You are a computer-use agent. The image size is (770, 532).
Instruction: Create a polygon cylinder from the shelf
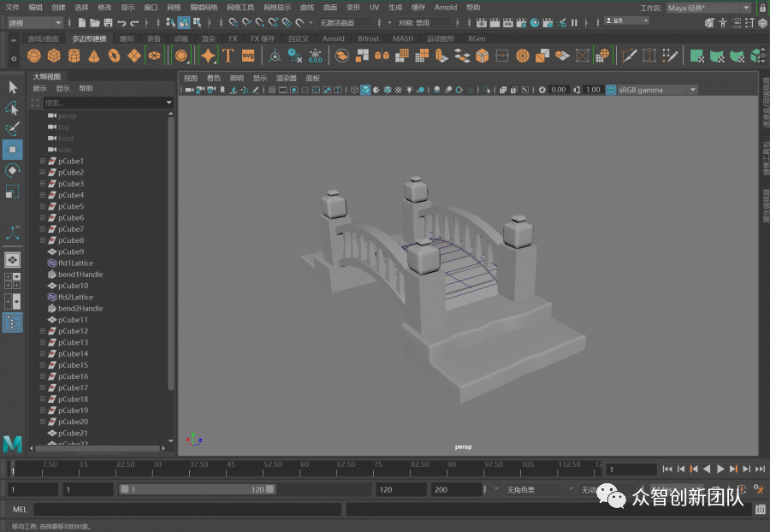pyautogui.click(x=74, y=56)
